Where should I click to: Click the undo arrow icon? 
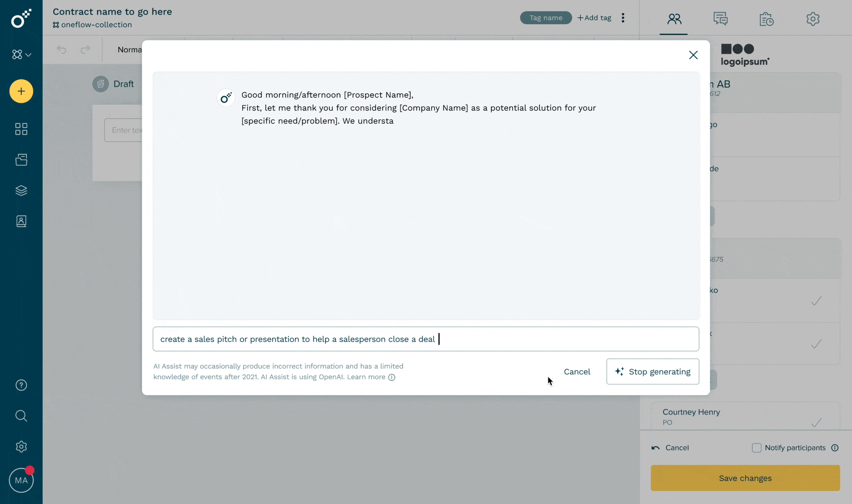62,49
